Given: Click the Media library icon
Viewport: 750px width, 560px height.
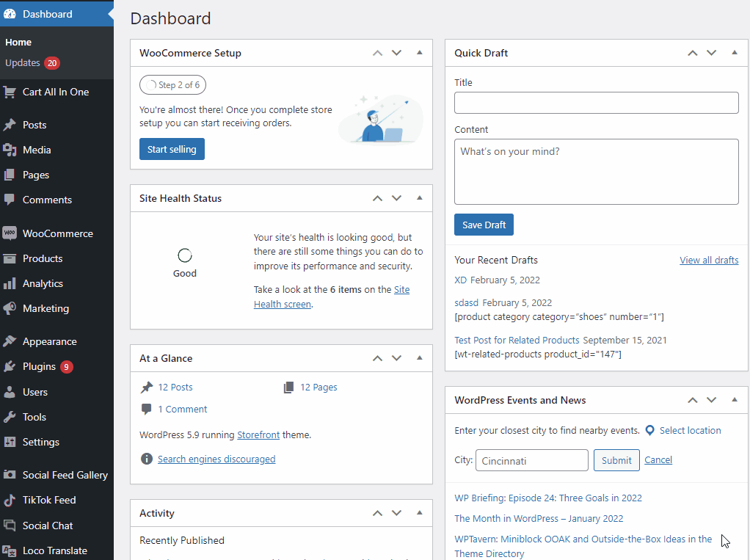Looking at the screenshot, I should (10, 150).
